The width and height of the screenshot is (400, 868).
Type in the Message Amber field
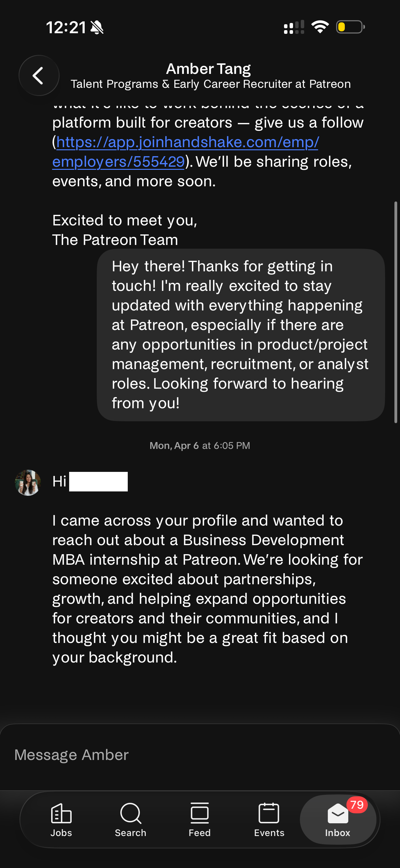[200, 755]
